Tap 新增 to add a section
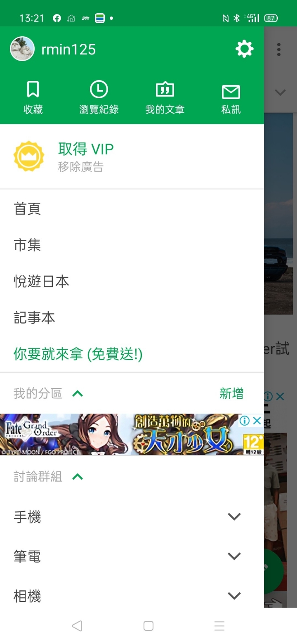The height and width of the screenshot is (644, 297). pyautogui.click(x=231, y=393)
